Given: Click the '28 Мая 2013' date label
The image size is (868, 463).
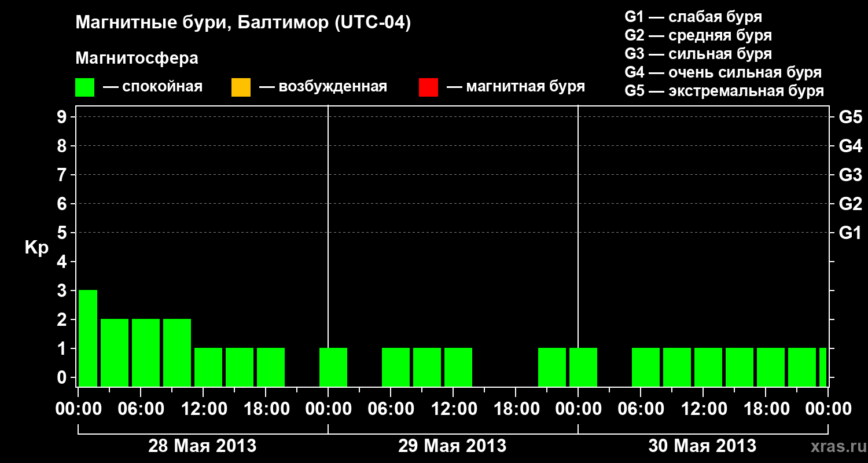Looking at the screenshot, I should [x=203, y=446].
